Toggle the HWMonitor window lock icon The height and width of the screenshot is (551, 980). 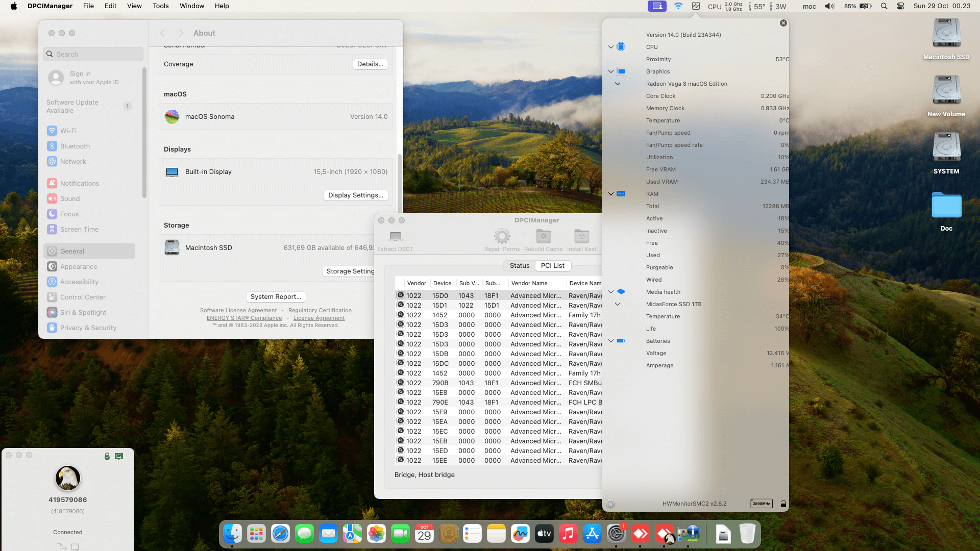(x=783, y=504)
